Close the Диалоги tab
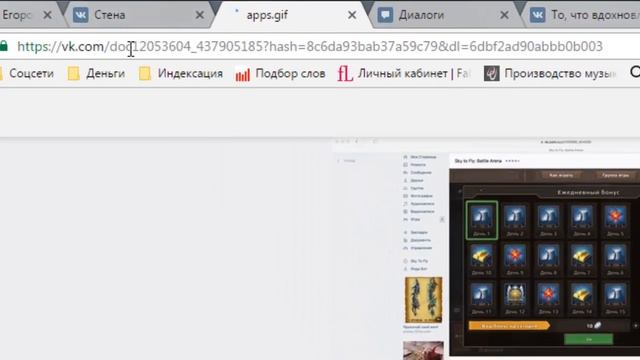Image resolution: width=640 pixels, height=360 pixels. (x=504, y=16)
